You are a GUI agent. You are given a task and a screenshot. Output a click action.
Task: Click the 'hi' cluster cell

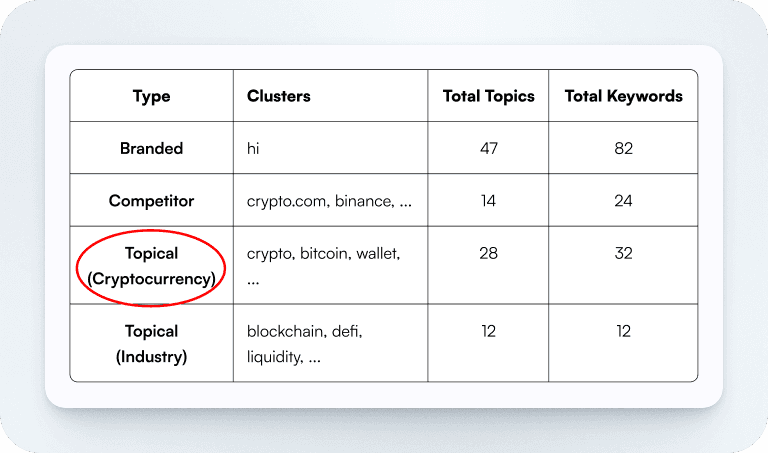click(253, 149)
